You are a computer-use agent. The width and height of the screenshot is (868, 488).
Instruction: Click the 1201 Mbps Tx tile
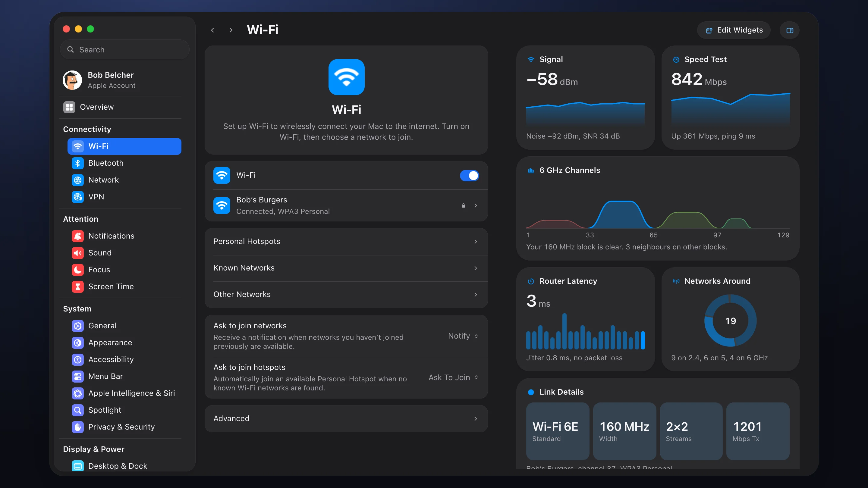(758, 431)
